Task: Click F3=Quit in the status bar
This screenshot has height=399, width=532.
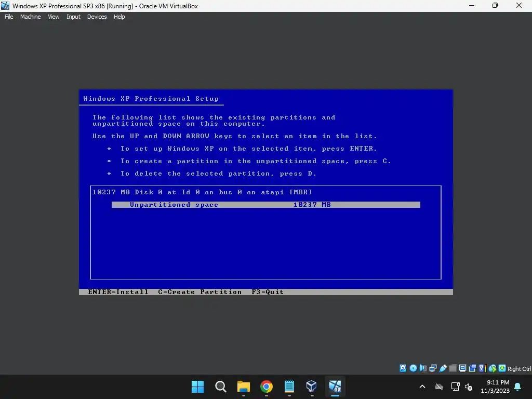Action: click(x=268, y=292)
